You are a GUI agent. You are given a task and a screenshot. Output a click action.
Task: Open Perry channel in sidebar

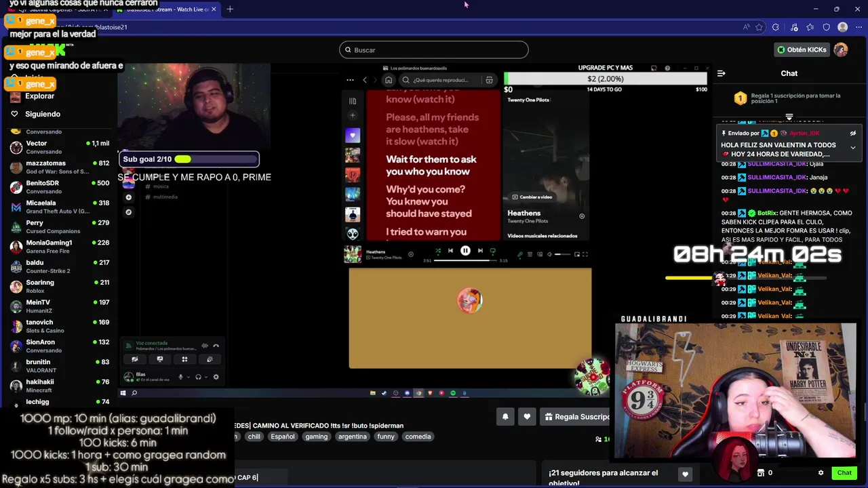click(60, 226)
